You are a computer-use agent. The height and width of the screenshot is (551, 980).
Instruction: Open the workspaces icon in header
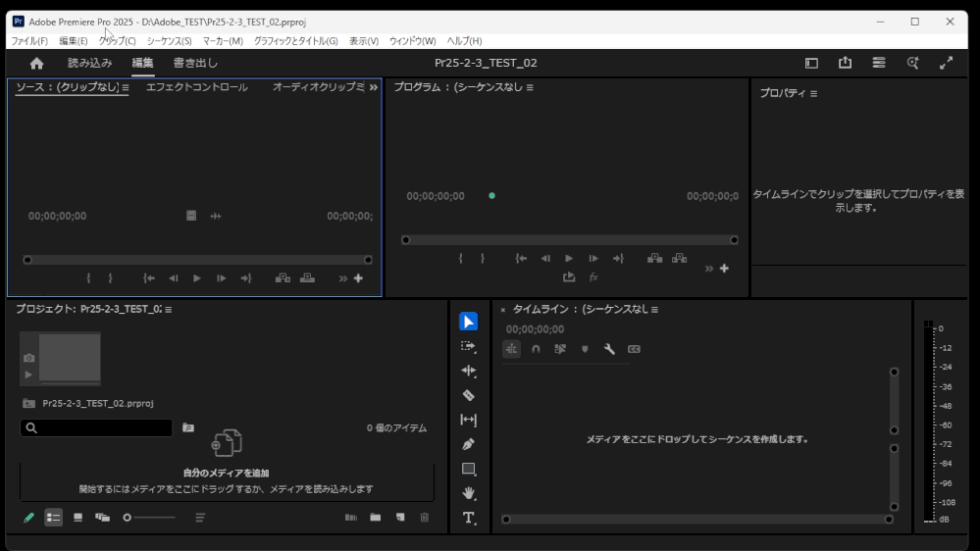pyautogui.click(x=811, y=63)
